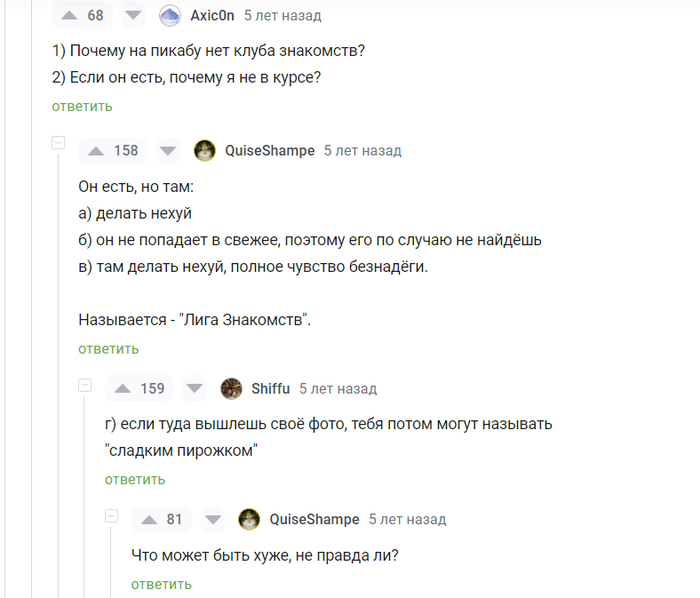Downvote Shiffu's comment

194,389
